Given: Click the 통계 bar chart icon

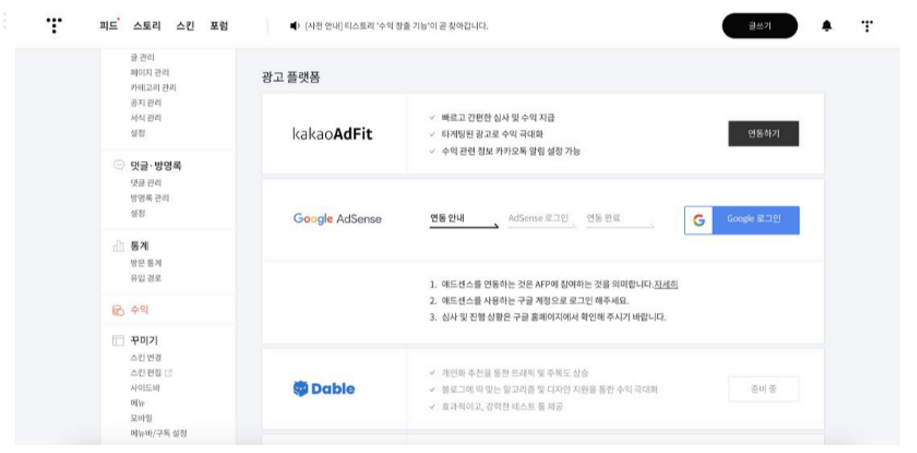Looking at the screenshot, I should [x=118, y=246].
